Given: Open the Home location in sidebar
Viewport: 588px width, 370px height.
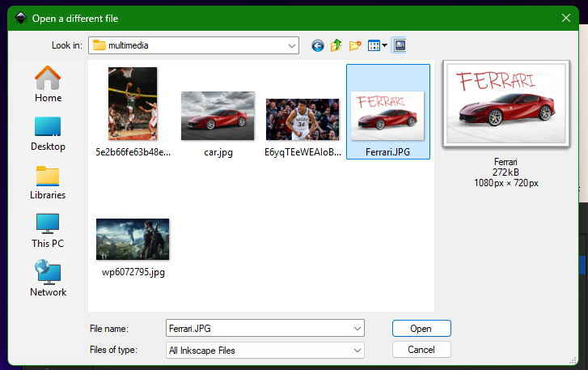Looking at the screenshot, I should [48, 84].
